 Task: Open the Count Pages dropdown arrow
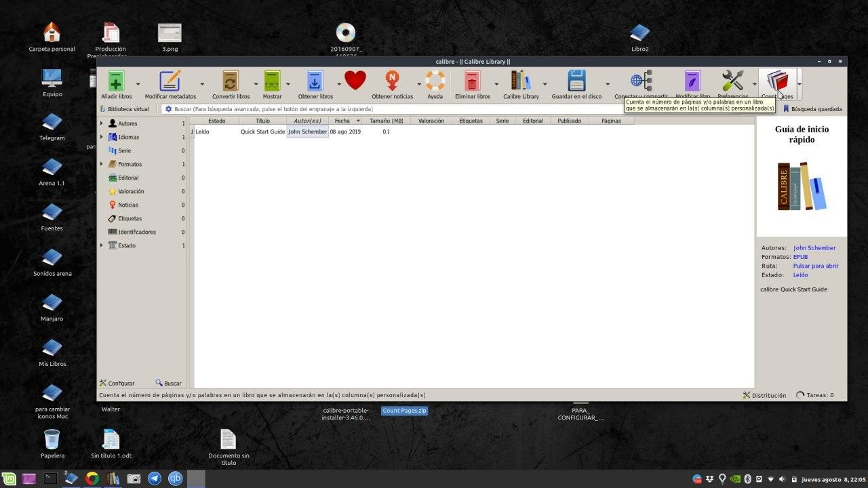[800, 84]
